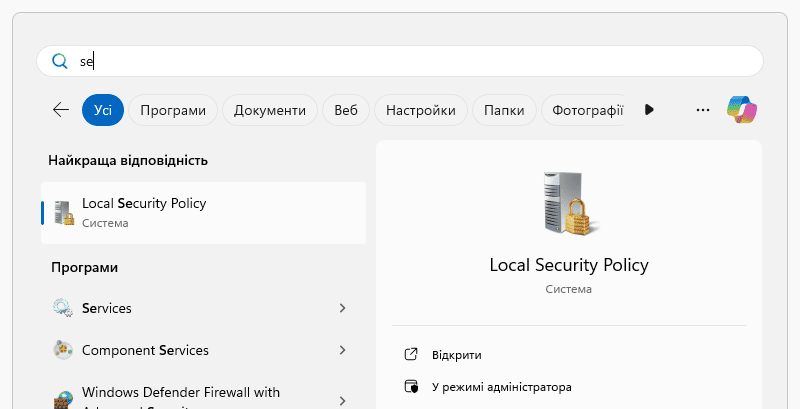Open the three-dots more options menu
Viewport: 800px width, 409px height.
(702, 110)
